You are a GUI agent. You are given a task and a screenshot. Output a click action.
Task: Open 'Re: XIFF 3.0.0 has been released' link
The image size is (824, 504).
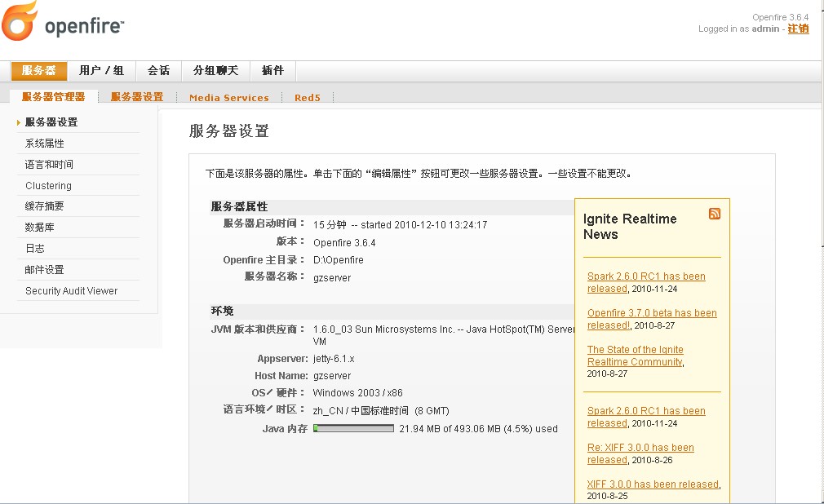[x=640, y=453]
